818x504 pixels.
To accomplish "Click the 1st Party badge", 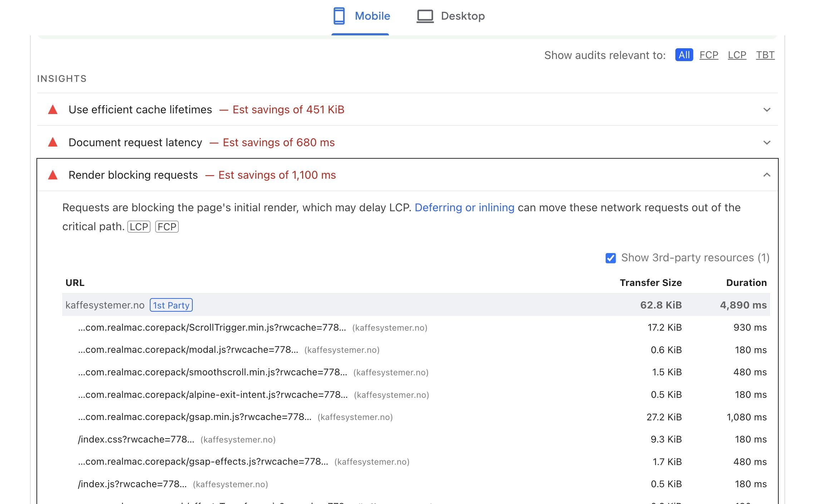I will pyautogui.click(x=171, y=305).
